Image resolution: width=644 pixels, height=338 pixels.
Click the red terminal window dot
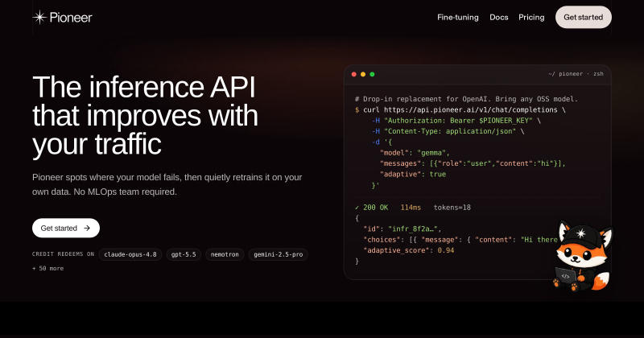[x=354, y=74]
